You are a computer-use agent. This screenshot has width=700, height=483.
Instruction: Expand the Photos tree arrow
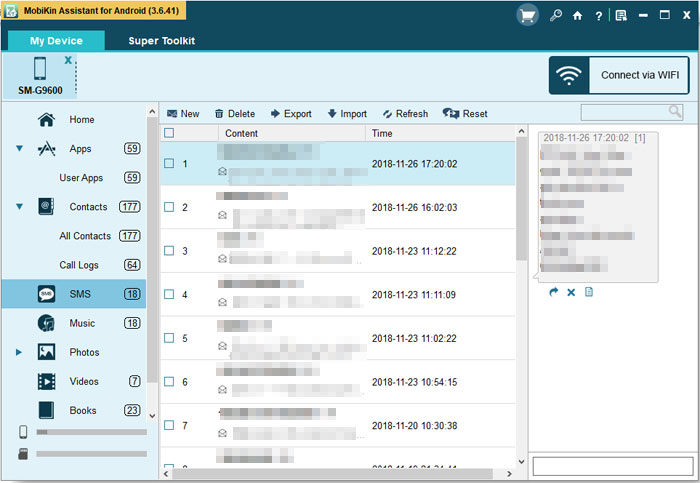19,352
